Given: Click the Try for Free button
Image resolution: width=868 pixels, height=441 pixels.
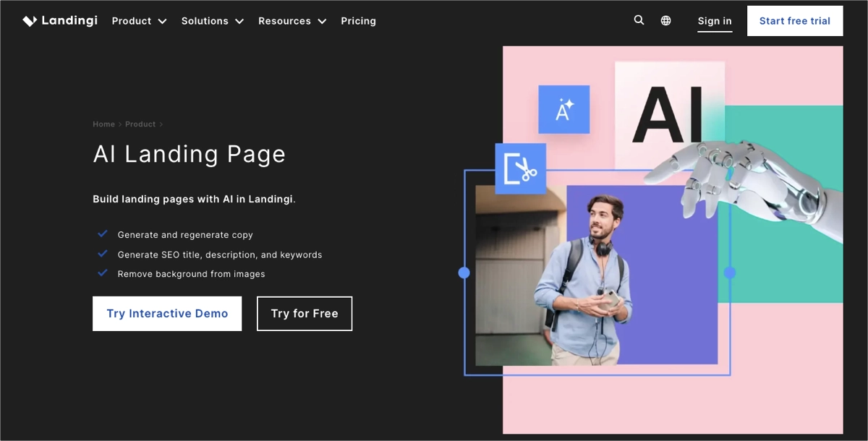Looking at the screenshot, I should pos(305,313).
